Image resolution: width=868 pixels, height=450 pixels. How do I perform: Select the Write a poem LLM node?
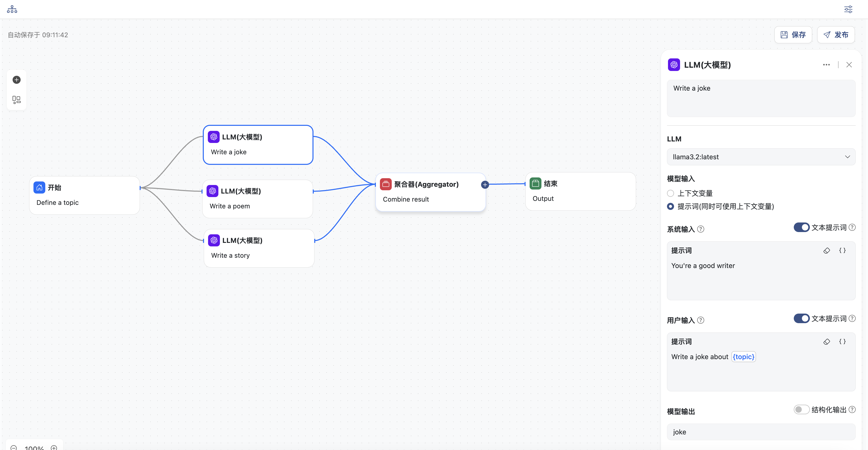(257, 199)
